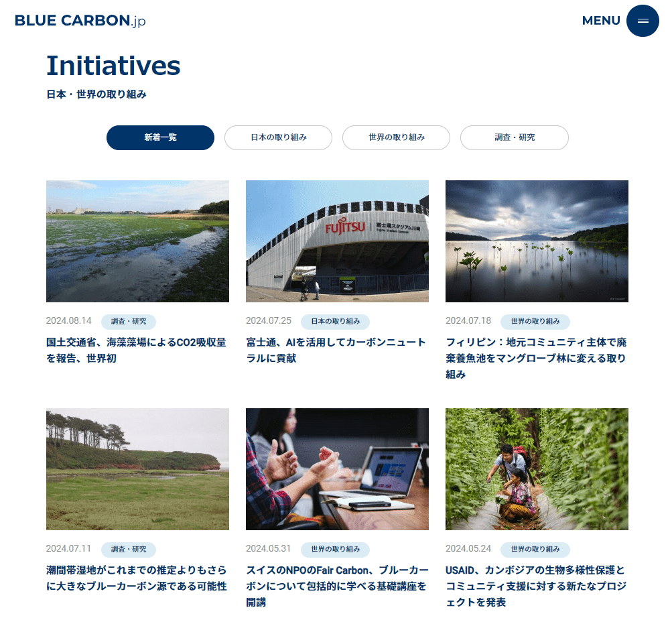Open the mangrove seedlings water thumbnail
672x618 pixels.
click(537, 241)
